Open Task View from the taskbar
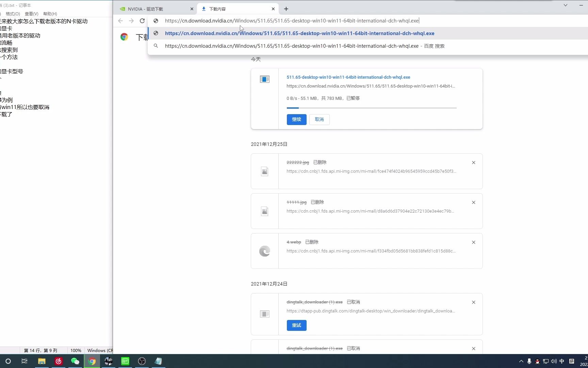The height and width of the screenshot is (368, 588). point(24,361)
